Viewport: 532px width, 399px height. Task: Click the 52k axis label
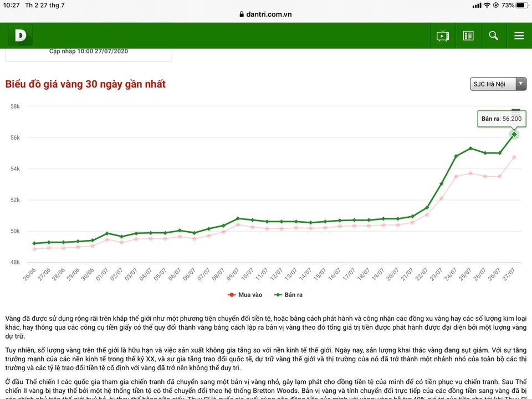point(15,200)
